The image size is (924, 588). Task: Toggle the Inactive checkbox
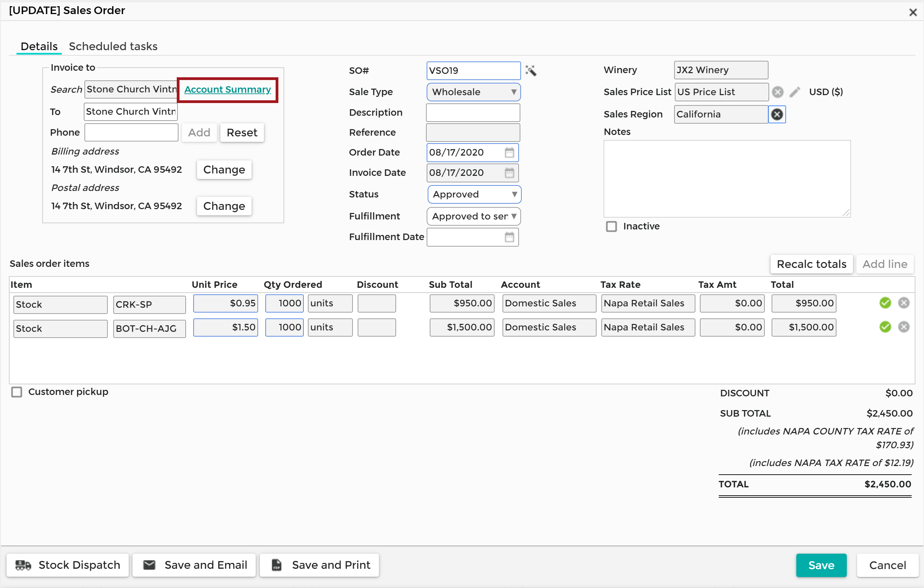coord(611,226)
